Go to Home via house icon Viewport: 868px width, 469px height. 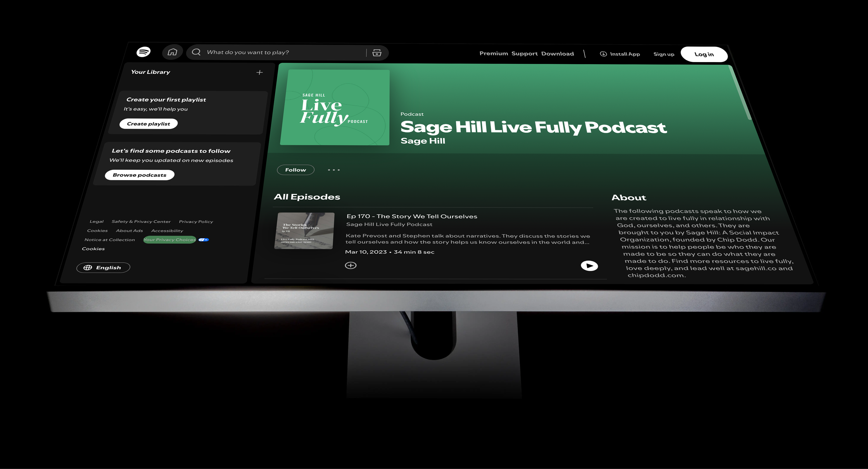pyautogui.click(x=172, y=52)
